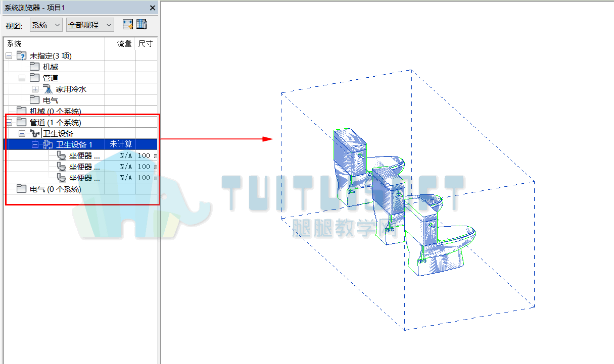Click the folder icon of 电气 (0 个系统)
Screen dimensions: 614x364
pyautogui.click(x=21, y=189)
